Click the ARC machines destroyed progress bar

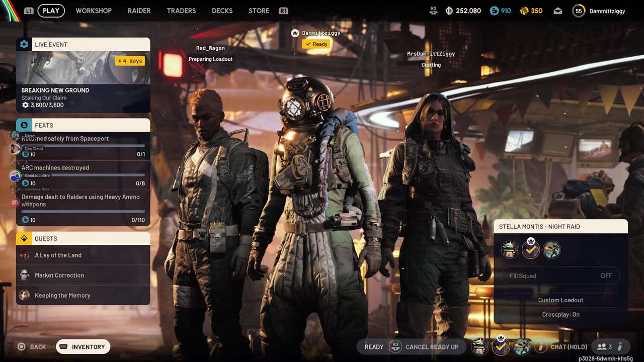(83, 175)
